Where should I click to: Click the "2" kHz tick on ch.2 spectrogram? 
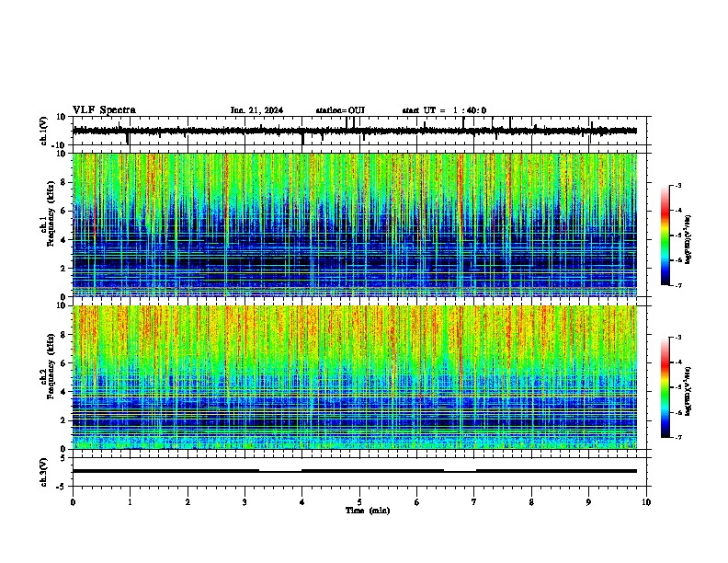pos(63,420)
